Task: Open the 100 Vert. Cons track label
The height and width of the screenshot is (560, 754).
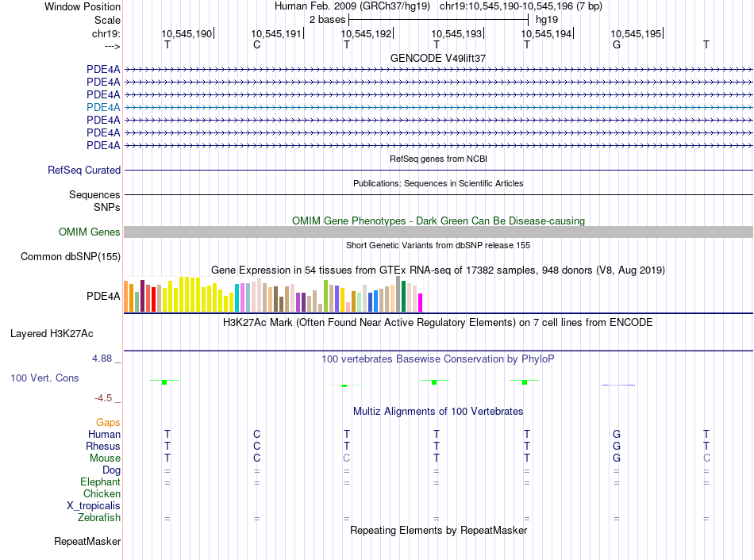Action: [x=44, y=378]
